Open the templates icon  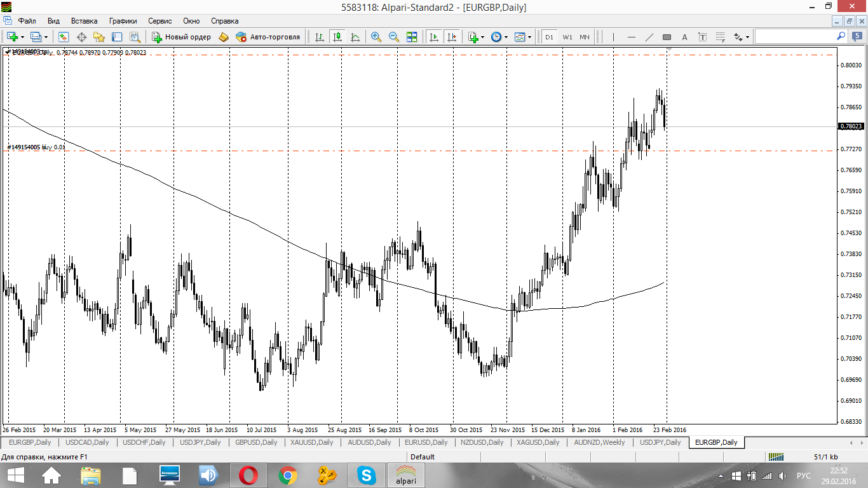(519, 37)
